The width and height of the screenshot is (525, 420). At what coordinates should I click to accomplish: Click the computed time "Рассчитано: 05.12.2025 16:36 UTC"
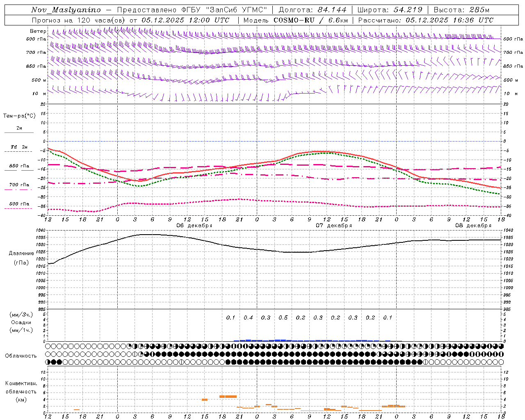426,20
